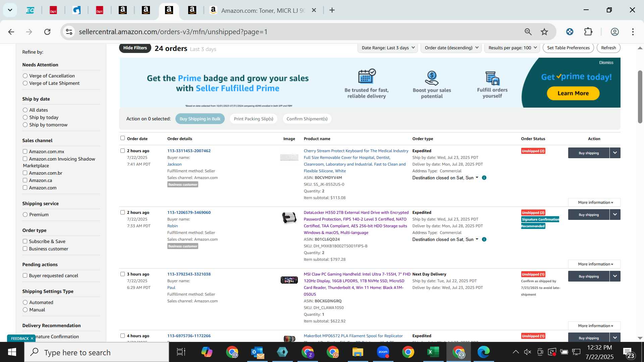Switch to the Amazon.com: Toner, MICR LJ tab
Screen dimensions: 644x362
click(x=263, y=10)
